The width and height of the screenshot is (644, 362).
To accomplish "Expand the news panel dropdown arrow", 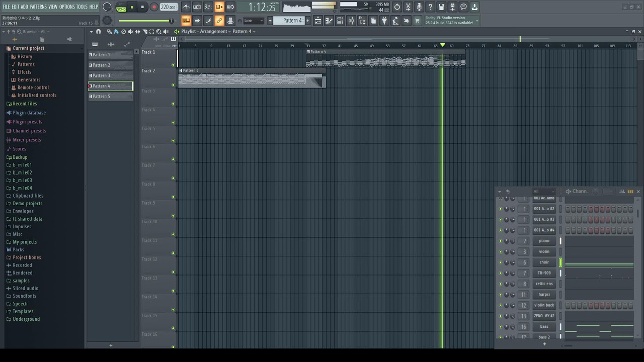I will [477, 21].
